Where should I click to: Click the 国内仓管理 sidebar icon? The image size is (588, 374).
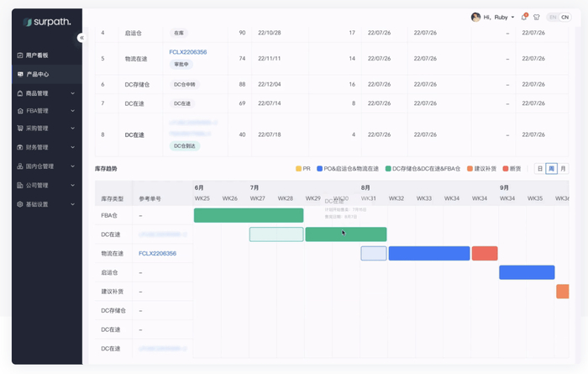[x=20, y=166]
